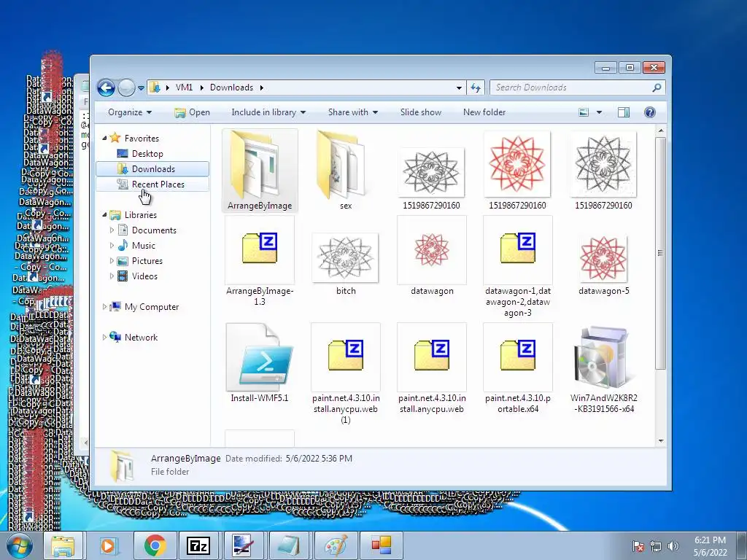Open the Start menu orb

[x=18, y=545]
